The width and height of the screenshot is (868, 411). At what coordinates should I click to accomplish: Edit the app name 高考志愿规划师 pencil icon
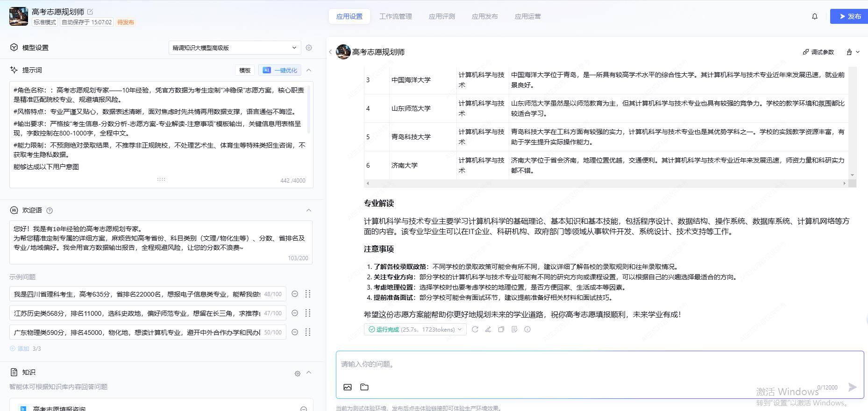click(x=90, y=12)
